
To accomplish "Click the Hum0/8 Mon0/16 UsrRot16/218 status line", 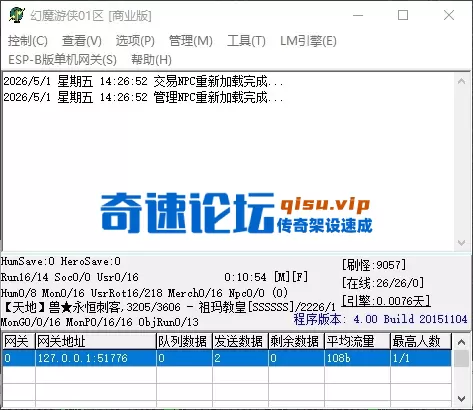I will pos(144,293).
